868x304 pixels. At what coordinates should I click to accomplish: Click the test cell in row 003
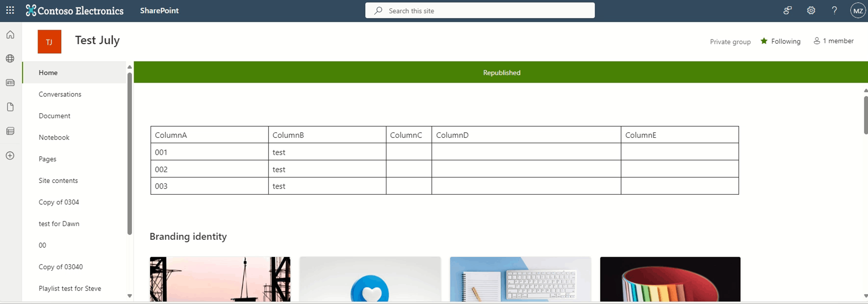pos(327,186)
